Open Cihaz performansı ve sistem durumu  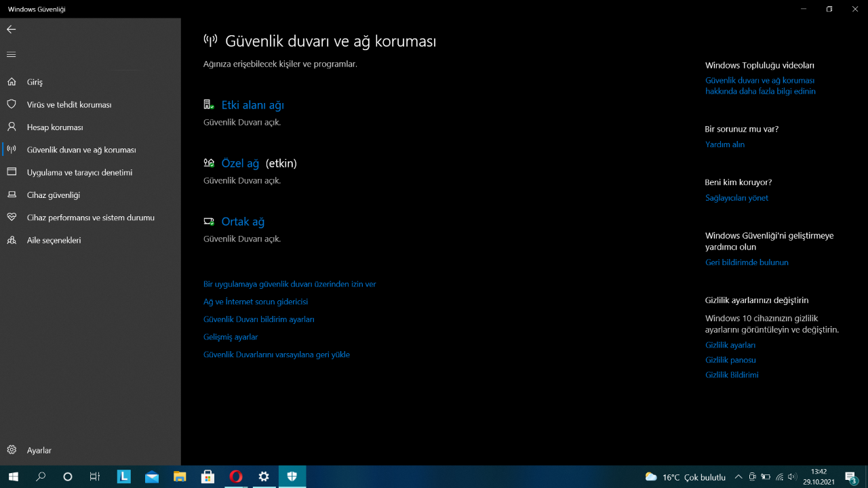point(90,218)
